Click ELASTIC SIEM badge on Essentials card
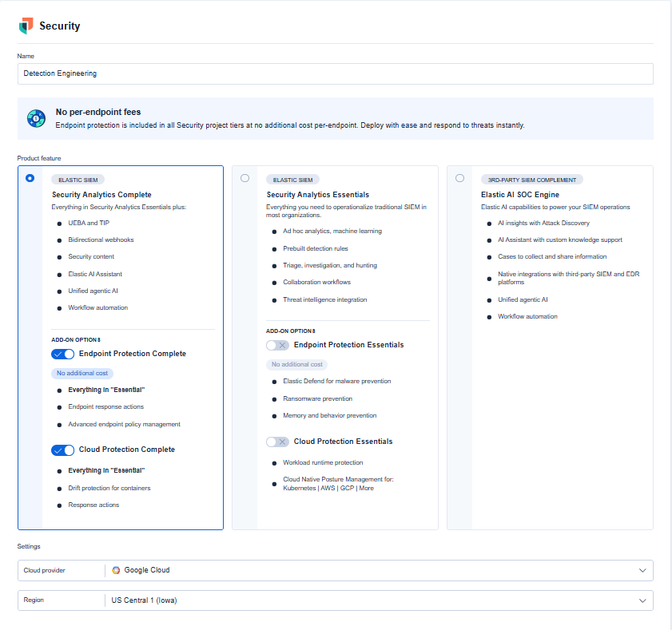672x630 pixels. pyautogui.click(x=292, y=180)
